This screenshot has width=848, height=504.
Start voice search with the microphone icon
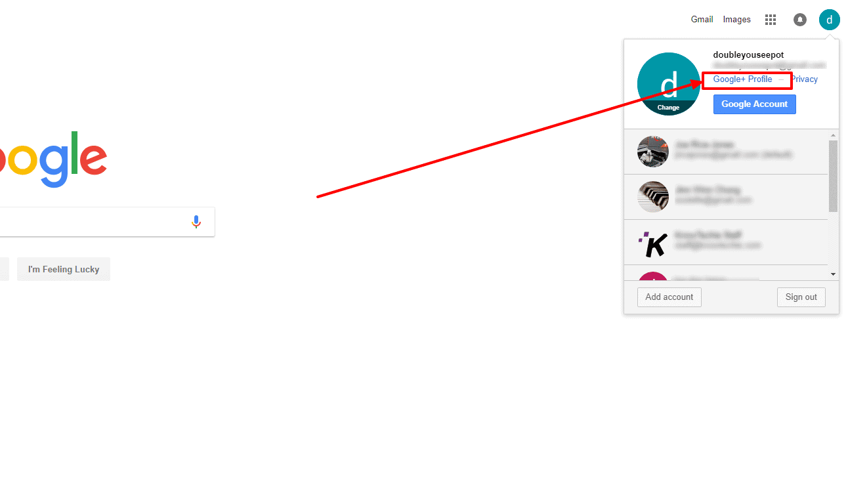click(196, 222)
